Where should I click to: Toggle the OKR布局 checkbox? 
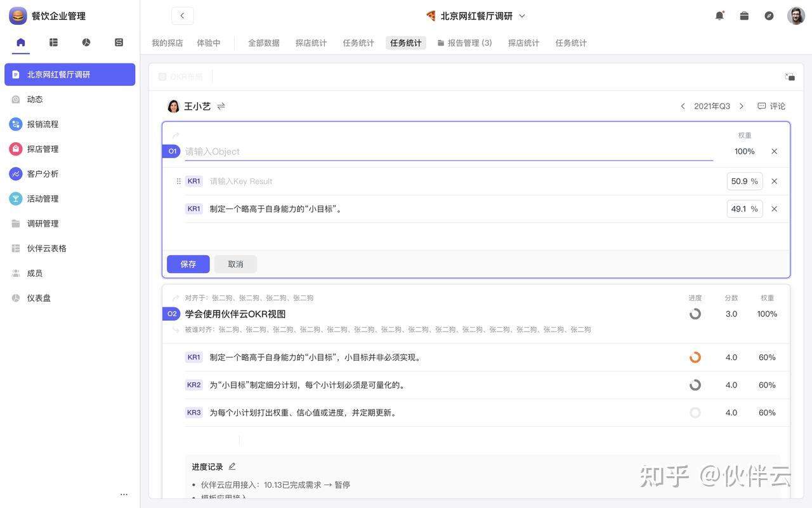[162, 77]
